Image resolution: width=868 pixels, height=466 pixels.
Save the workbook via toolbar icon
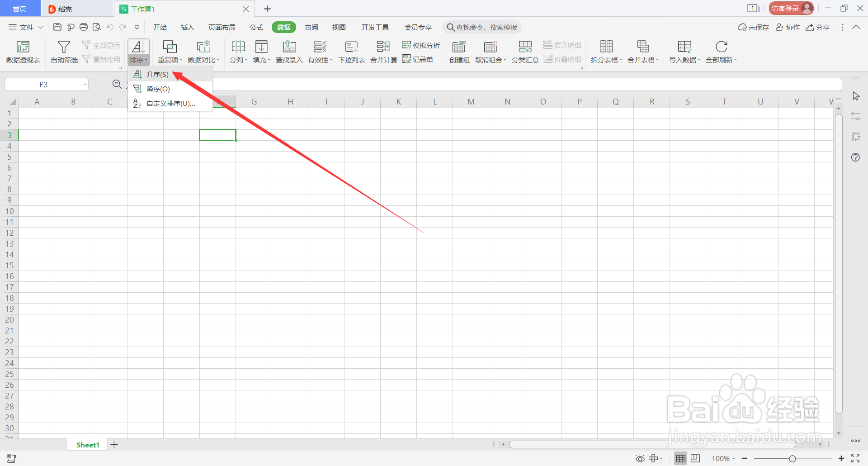57,27
